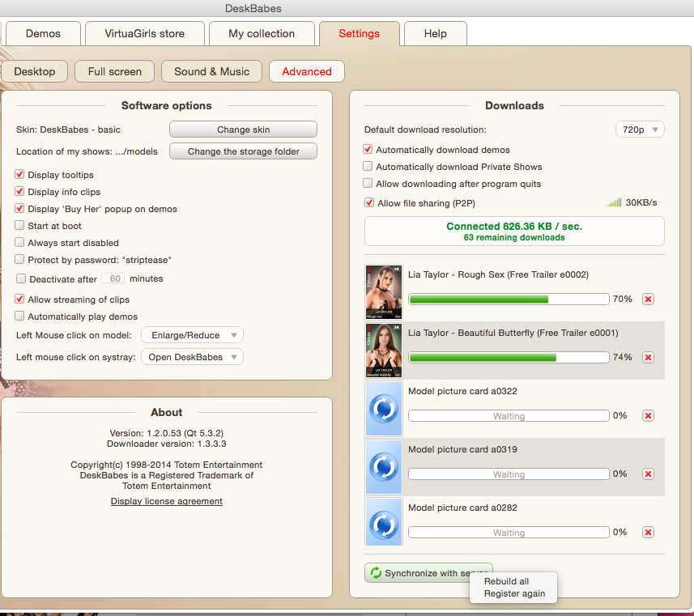Click the 30KB/s sharing speed value
This screenshot has height=616, width=694.
(641, 202)
